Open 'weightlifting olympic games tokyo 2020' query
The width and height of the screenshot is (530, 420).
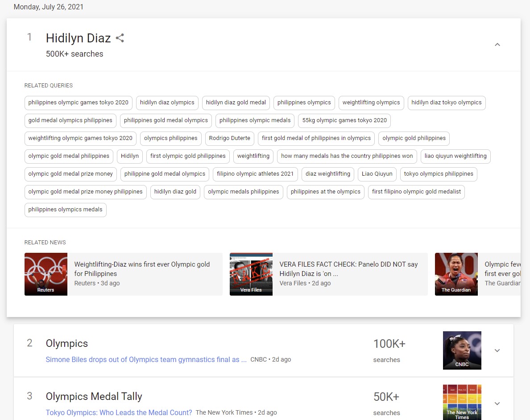pos(80,139)
